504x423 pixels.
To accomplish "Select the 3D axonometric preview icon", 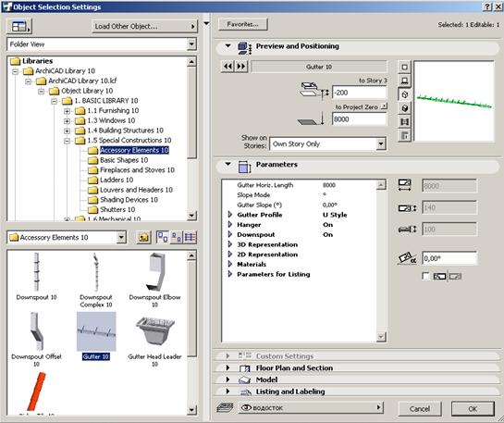I will click(405, 94).
